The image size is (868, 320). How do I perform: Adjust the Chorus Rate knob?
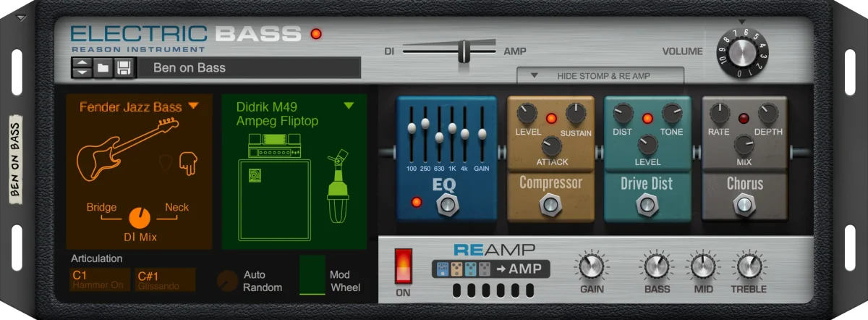[720, 113]
